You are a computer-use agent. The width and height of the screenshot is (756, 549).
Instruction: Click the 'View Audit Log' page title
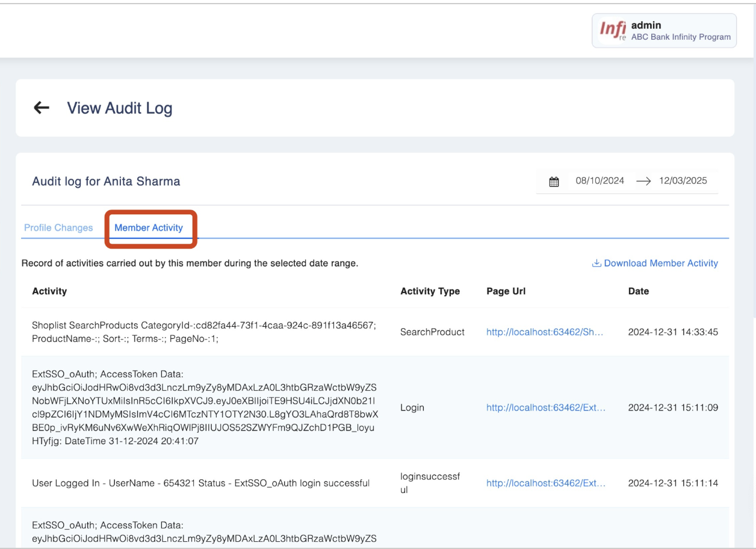[x=119, y=108]
